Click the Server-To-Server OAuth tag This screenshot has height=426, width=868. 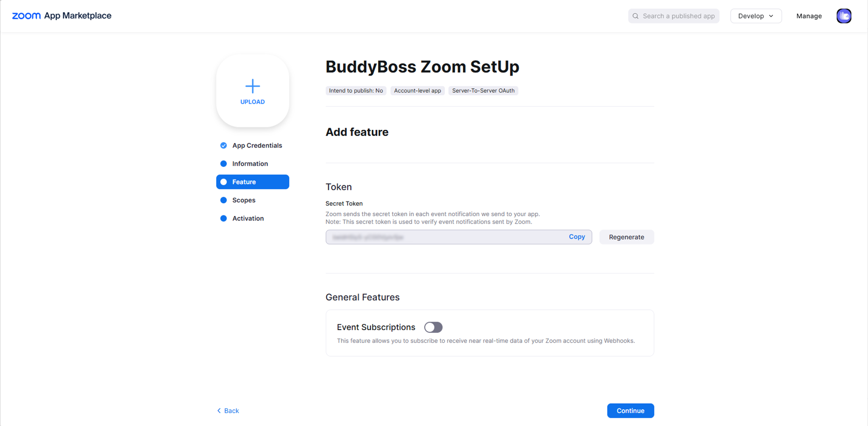coord(483,91)
